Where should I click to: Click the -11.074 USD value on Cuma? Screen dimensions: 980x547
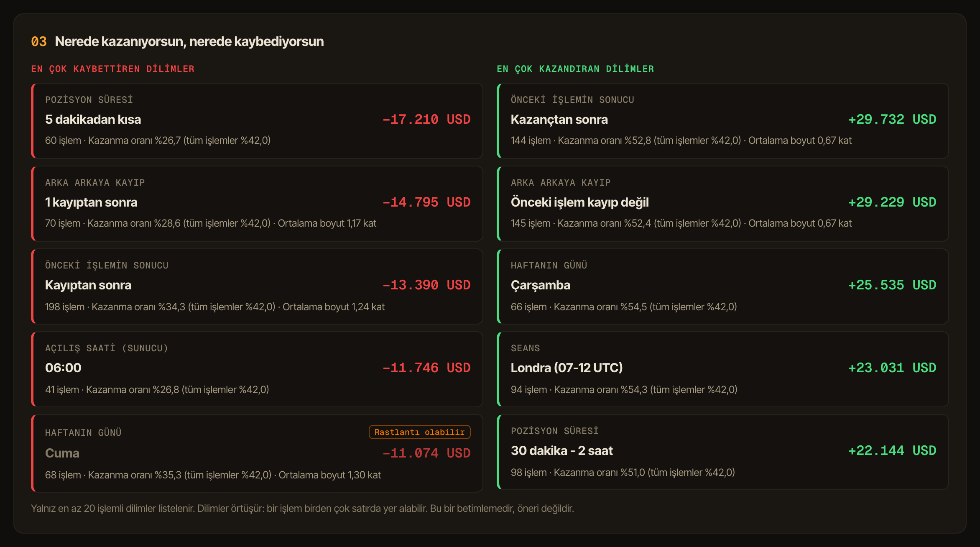(x=426, y=453)
